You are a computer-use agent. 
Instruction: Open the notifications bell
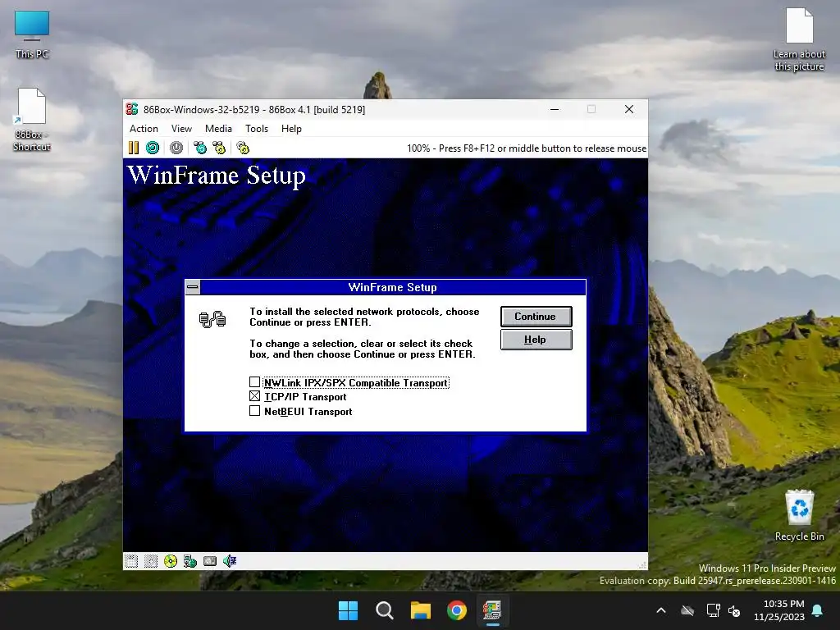point(818,610)
